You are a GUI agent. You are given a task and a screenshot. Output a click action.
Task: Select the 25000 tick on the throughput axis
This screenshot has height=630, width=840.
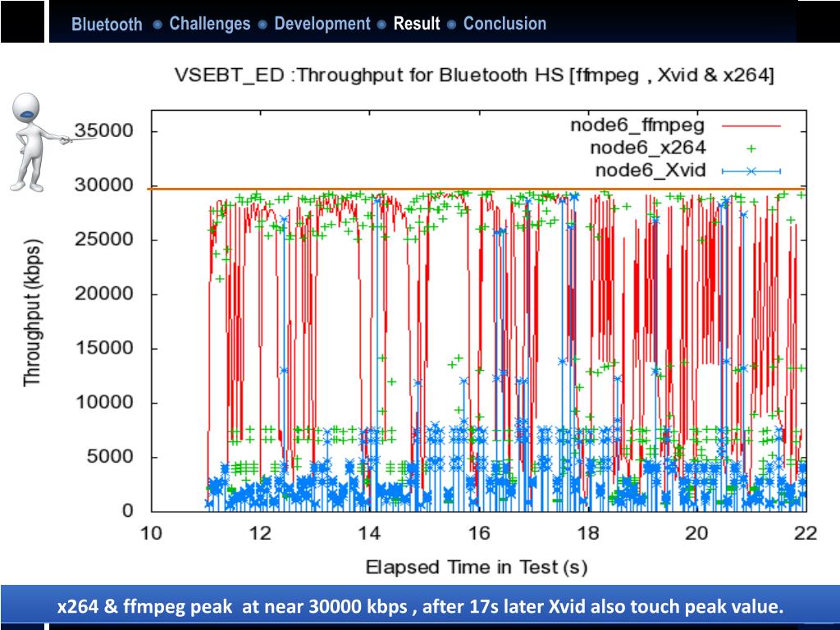coord(104,240)
